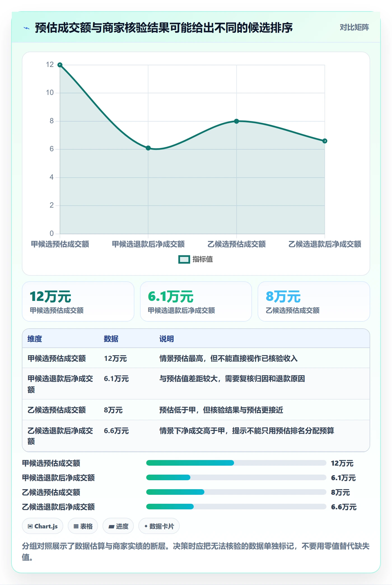This screenshot has height=585, width=392.
Task: Click the progress bar for 乙候选退款后净成交额
Action: pos(236,507)
